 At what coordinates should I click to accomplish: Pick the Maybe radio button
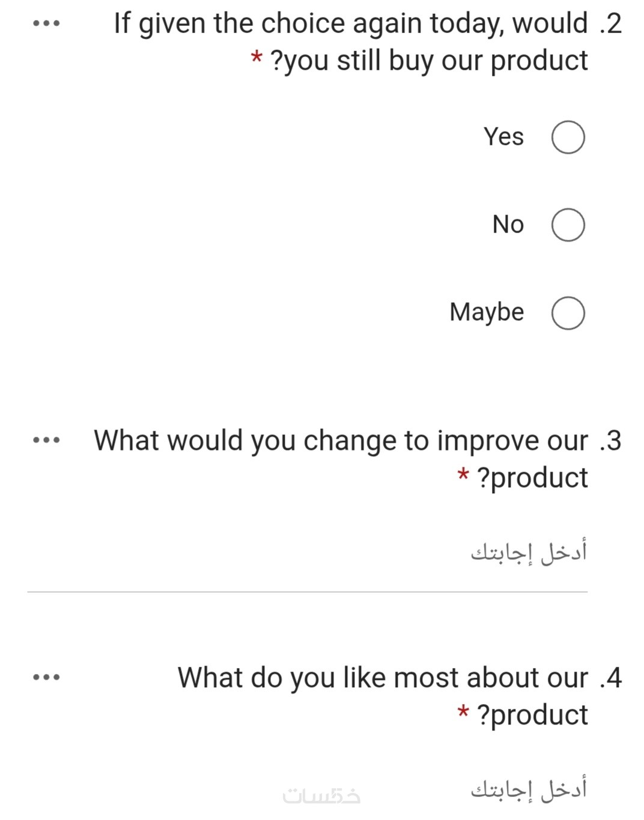pos(568,313)
